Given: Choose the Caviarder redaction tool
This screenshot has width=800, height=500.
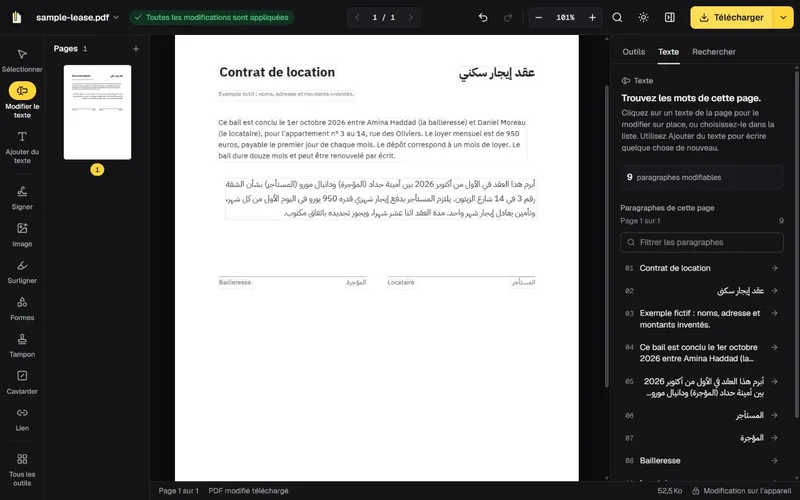Looking at the screenshot, I should point(22,382).
